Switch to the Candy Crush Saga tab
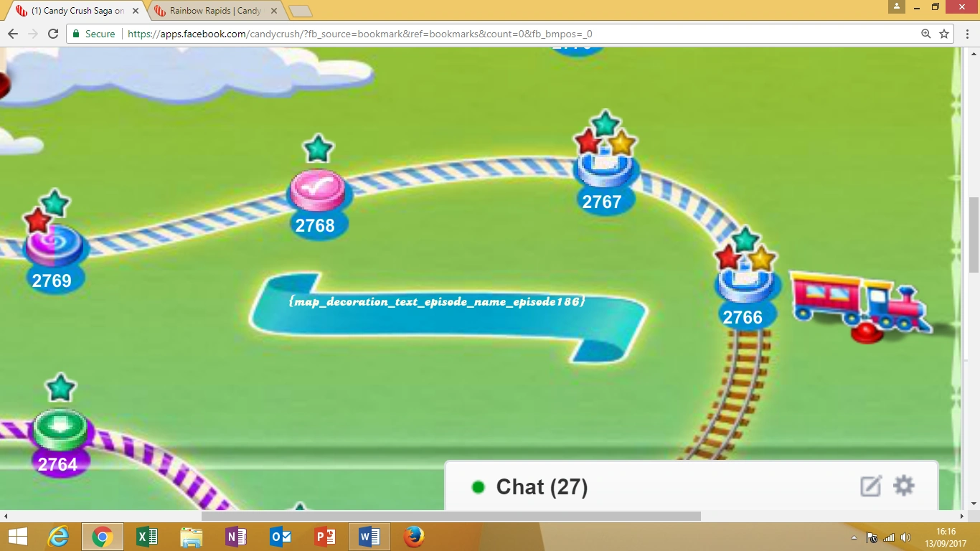Image resolution: width=980 pixels, height=551 pixels. [77, 11]
